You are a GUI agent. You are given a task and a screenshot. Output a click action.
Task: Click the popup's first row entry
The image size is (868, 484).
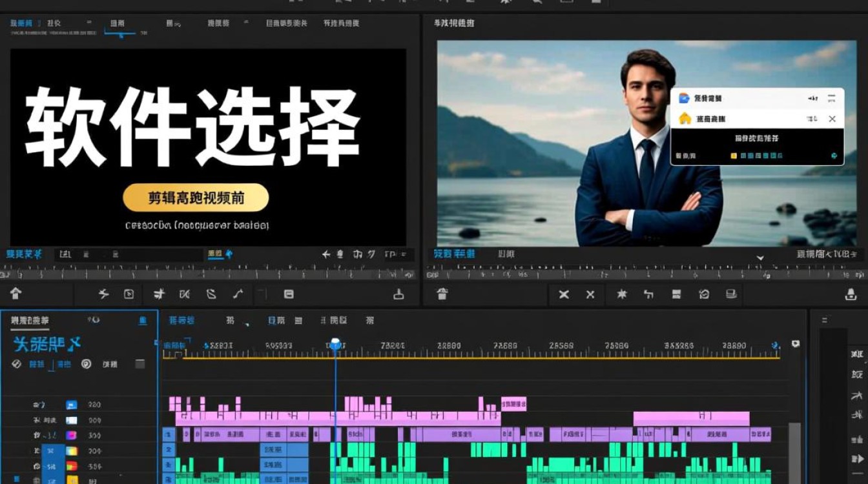point(757,98)
